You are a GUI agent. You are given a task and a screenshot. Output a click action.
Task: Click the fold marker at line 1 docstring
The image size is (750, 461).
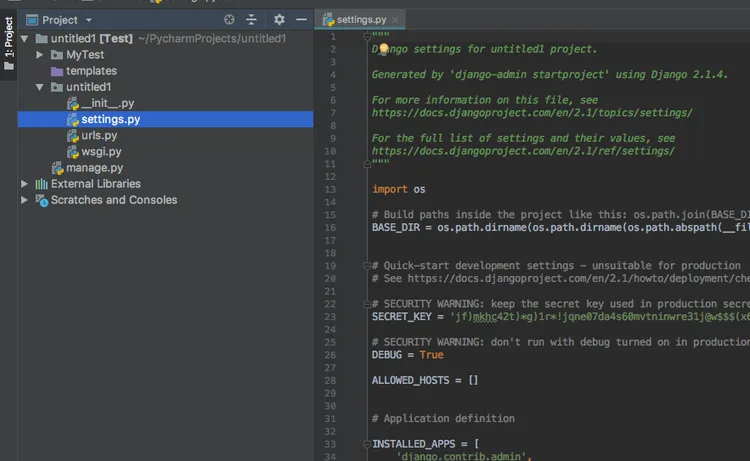(x=367, y=36)
